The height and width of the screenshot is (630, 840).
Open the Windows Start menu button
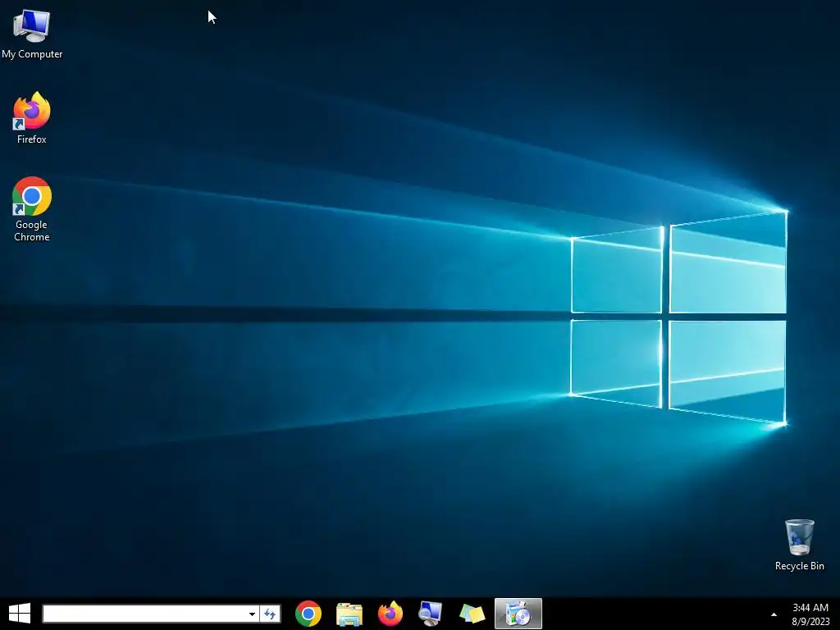point(20,614)
